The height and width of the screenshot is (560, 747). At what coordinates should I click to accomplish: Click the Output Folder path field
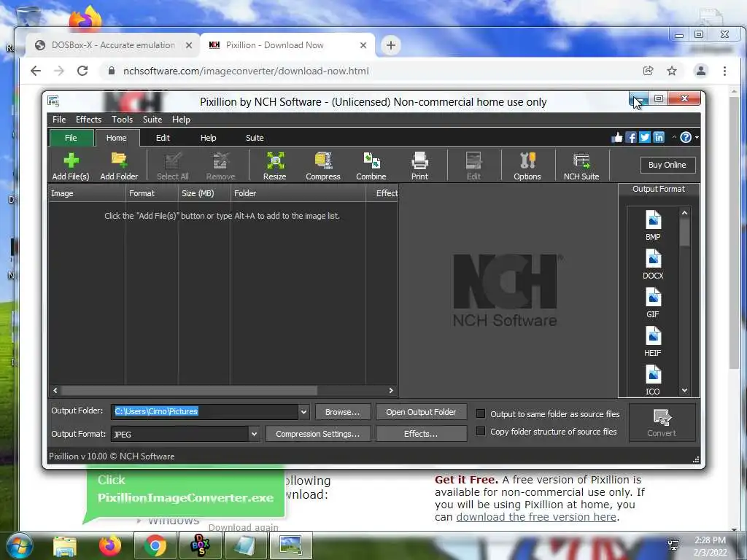click(x=205, y=411)
